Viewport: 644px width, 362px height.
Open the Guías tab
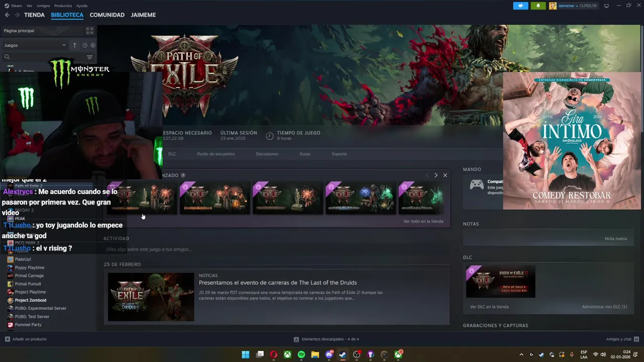click(305, 154)
